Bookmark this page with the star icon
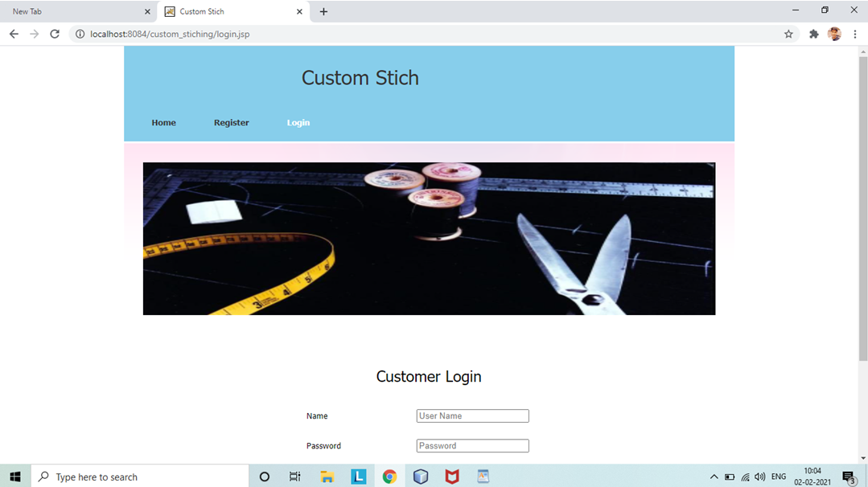868x487 pixels. click(x=788, y=34)
